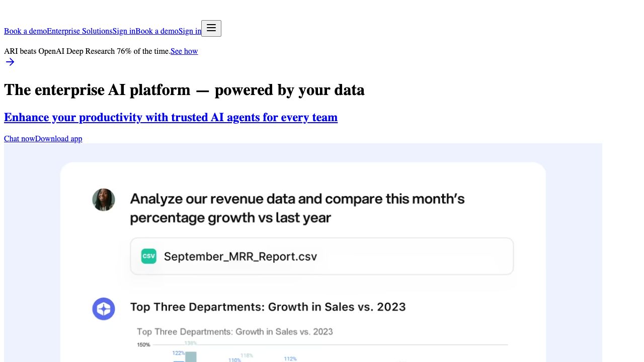Image resolution: width=644 pixels, height=362 pixels.
Task: Click the green CSV file icon
Action: (148, 256)
